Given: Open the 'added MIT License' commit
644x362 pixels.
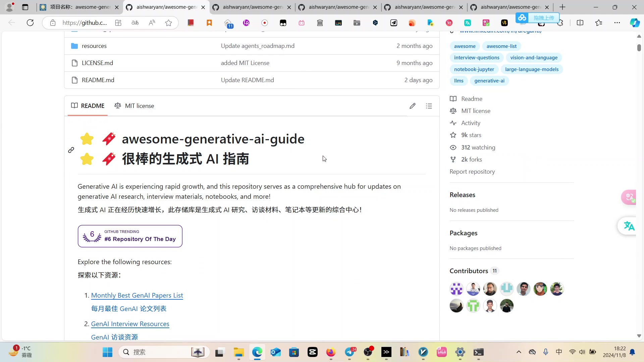Looking at the screenshot, I should coord(245,63).
